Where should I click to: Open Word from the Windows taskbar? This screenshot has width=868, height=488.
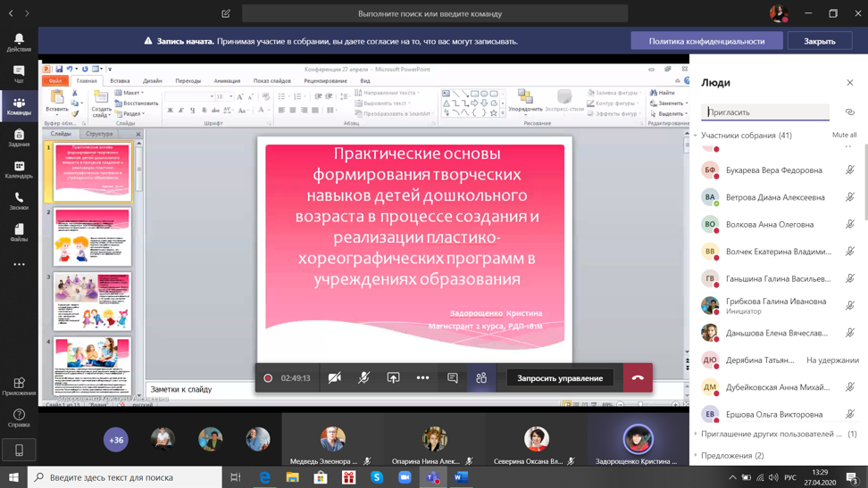tap(461, 477)
